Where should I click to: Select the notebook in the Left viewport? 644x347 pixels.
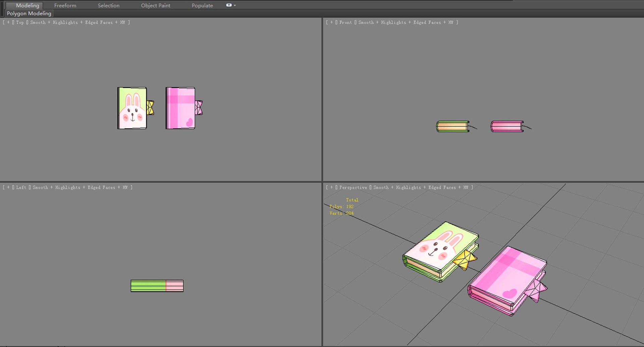click(x=157, y=286)
